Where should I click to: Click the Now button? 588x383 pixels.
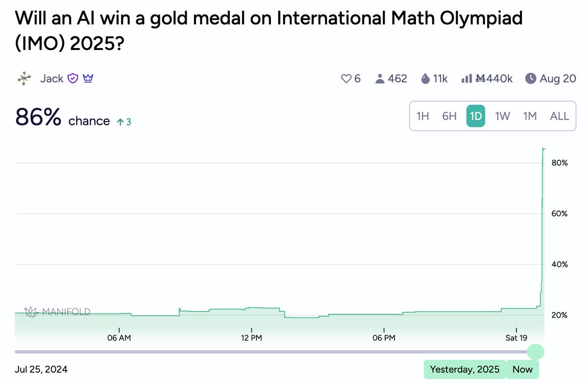point(522,369)
